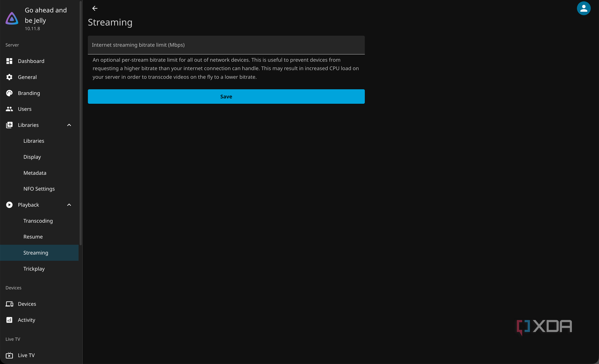The image size is (599, 364).
Task: Click the sidebar vertical scrollbar
Action: click(81, 123)
